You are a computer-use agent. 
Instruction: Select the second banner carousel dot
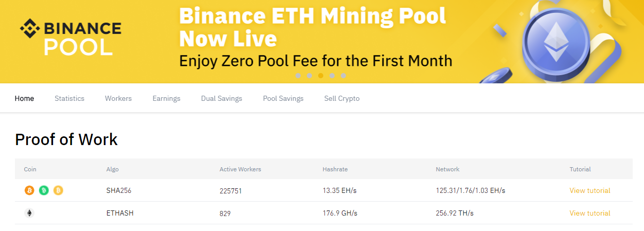click(309, 76)
